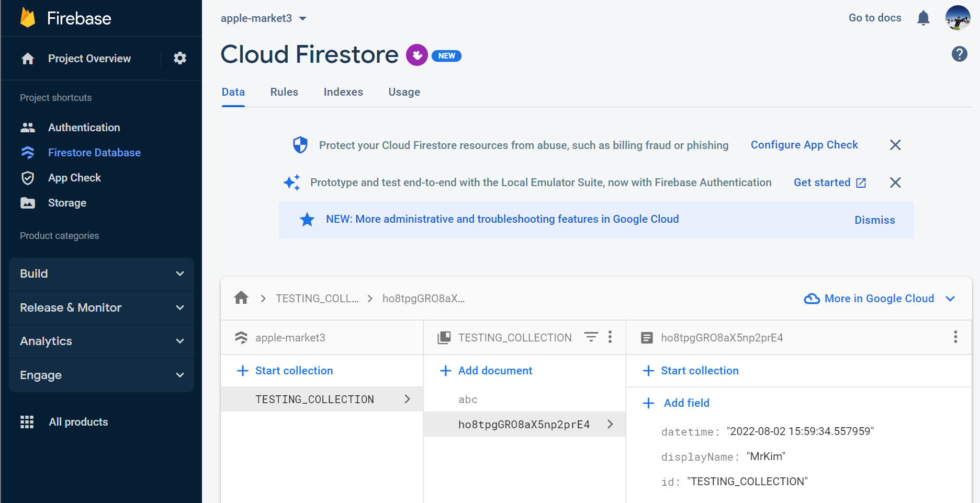Click Start collection in apple-market3 panel
The height and width of the screenshot is (503, 980).
285,371
